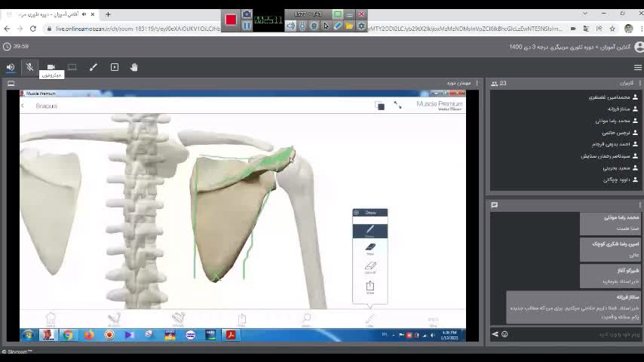The width and height of the screenshot is (644, 362).
Task: Open the whiteboard pen tool
Action: [94, 67]
